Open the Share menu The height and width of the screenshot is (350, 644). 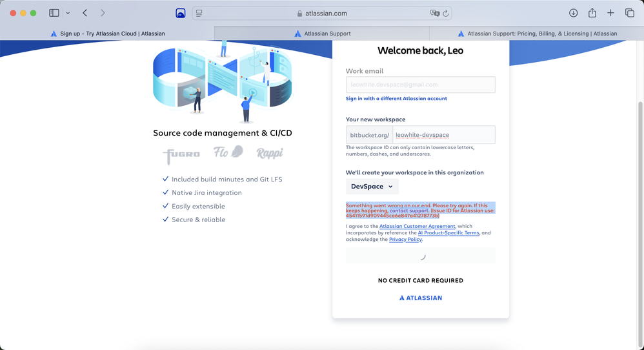pos(592,13)
